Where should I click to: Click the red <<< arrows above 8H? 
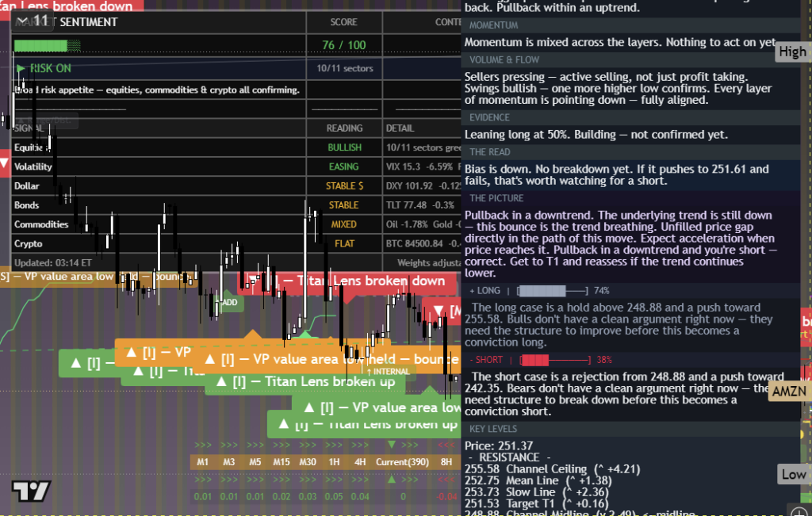click(x=446, y=445)
